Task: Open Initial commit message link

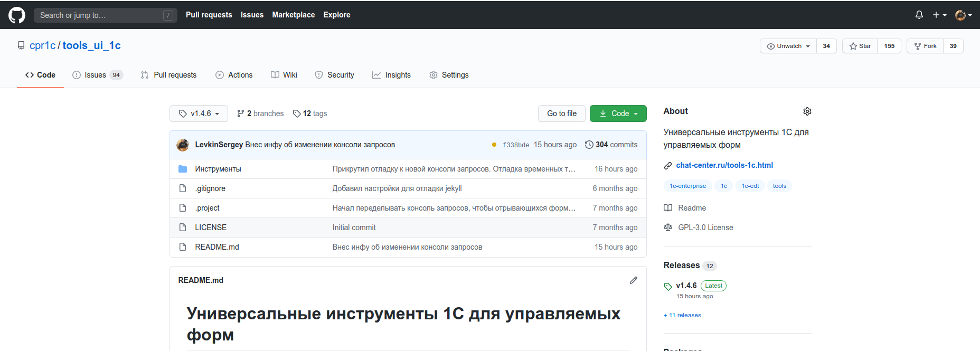Action: [x=354, y=227]
